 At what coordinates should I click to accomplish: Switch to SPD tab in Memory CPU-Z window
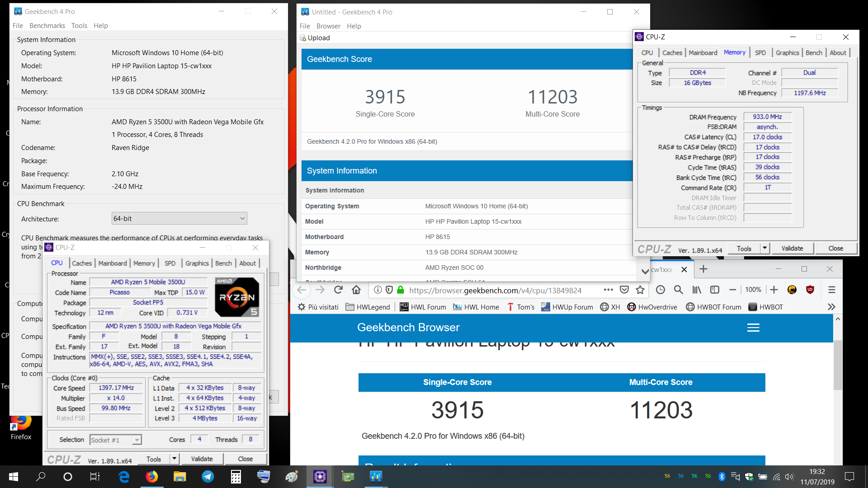(760, 53)
